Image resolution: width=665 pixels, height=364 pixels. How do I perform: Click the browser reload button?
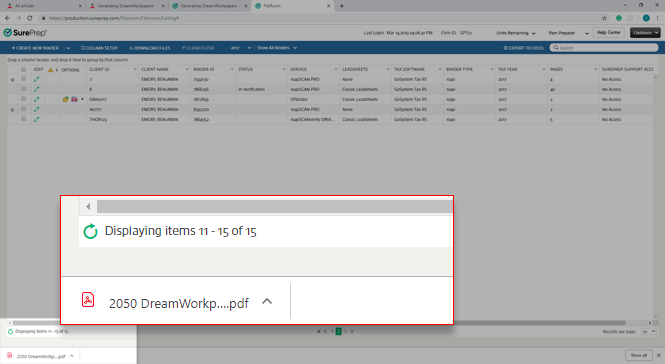pos(30,18)
